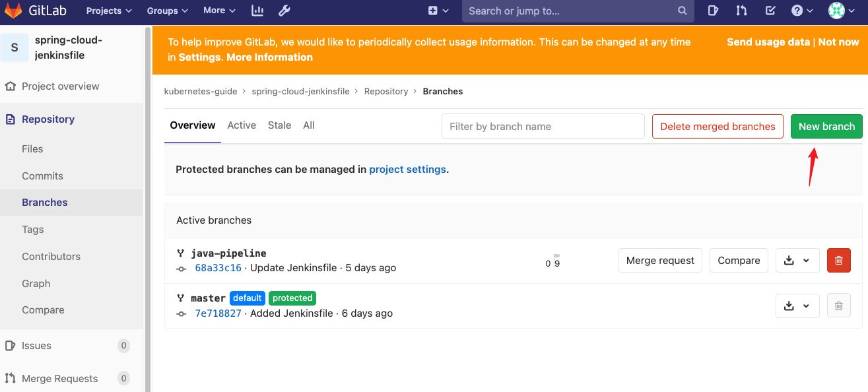Click the search magnifier icon
This screenshot has height=392, width=868.
coord(682,11)
